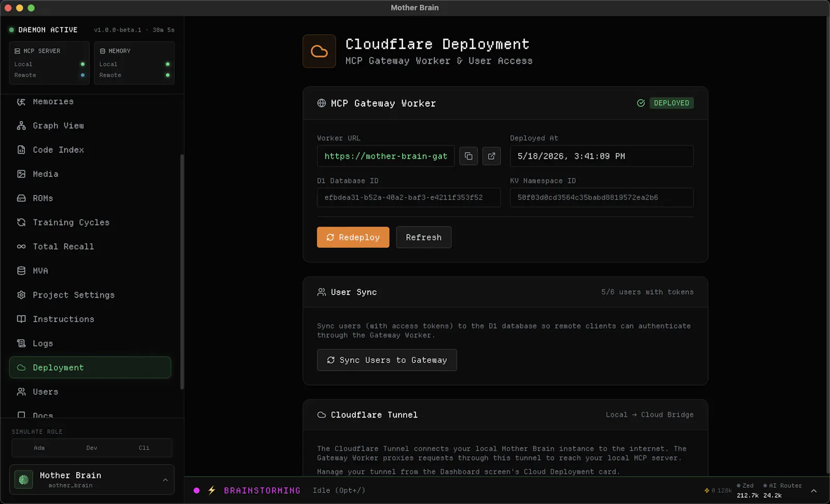The image size is (830, 504).
Task: Click the magenta status dot
Action: point(197,491)
